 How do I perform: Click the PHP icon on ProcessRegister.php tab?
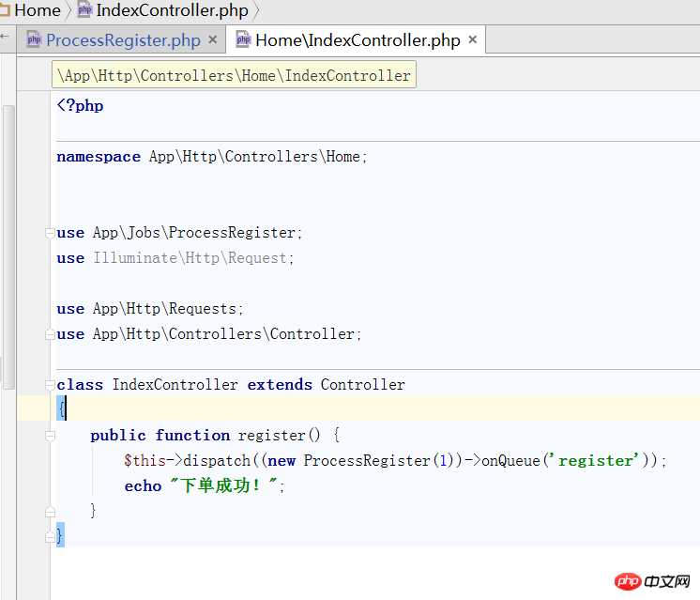coord(34,39)
